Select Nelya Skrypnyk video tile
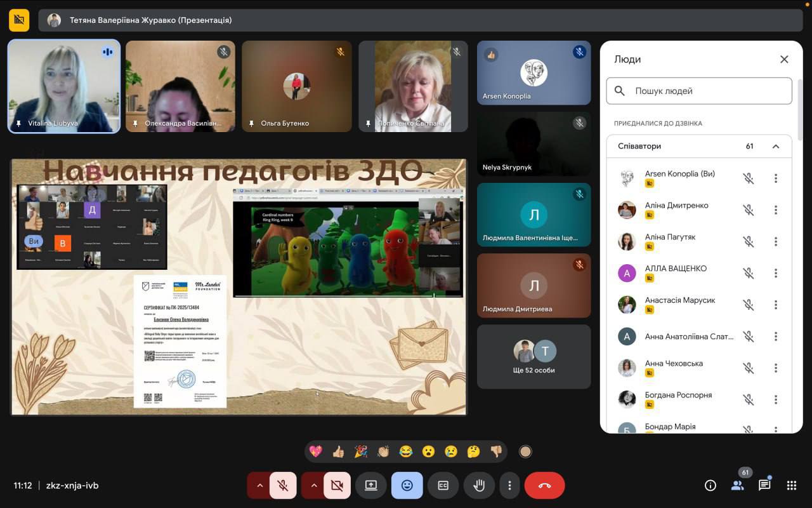This screenshot has height=508, width=812. click(x=534, y=144)
